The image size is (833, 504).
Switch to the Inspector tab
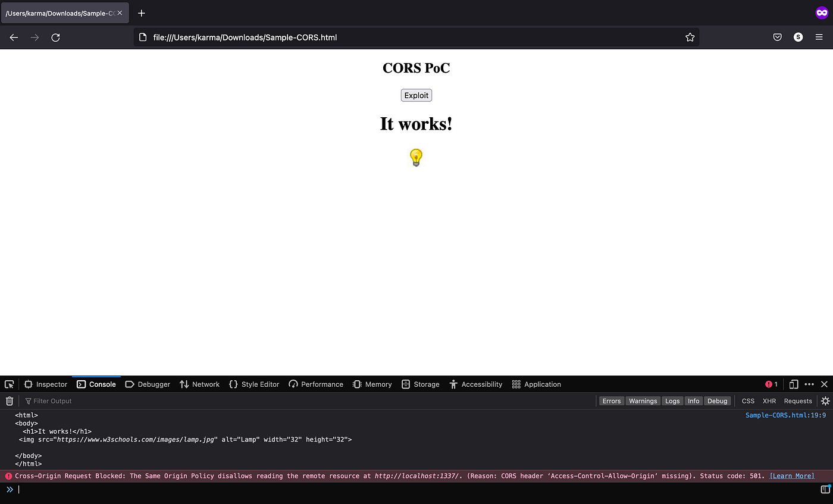(45, 384)
